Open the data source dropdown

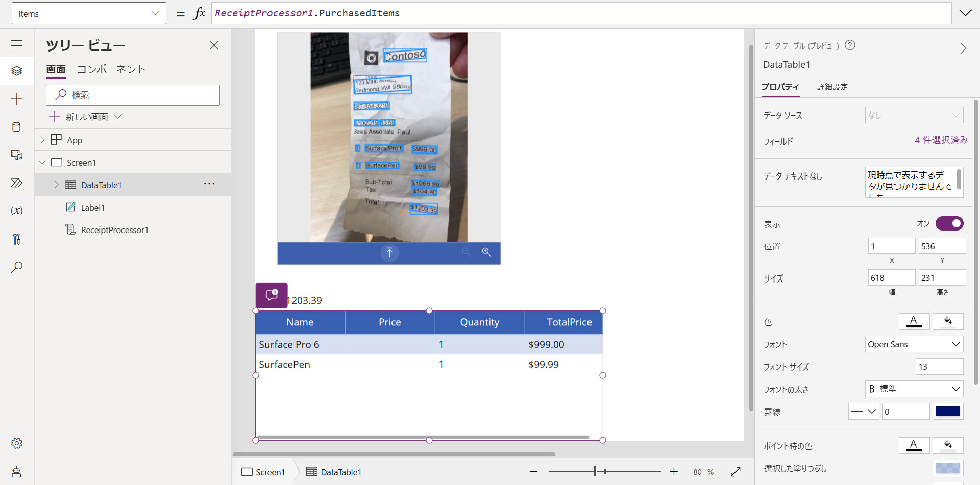coord(914,115)
